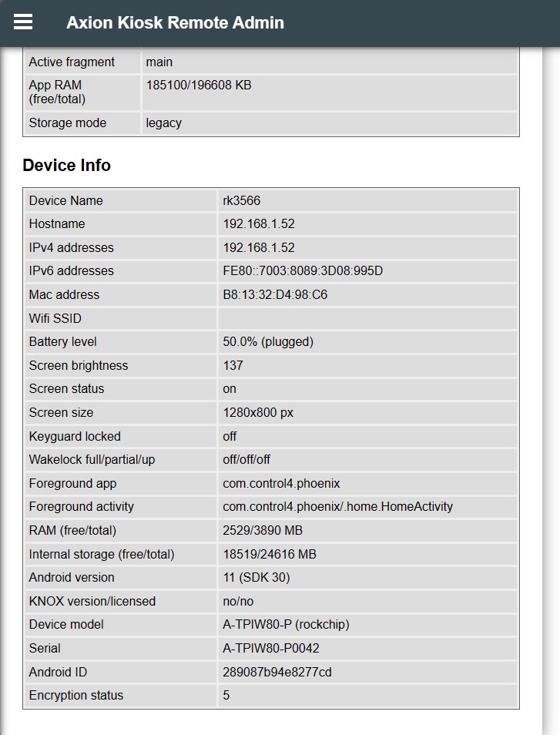The image size is (560, 735).
Task: Click the Android version 11 (SDK 30) value
Action: coord(257,578)
